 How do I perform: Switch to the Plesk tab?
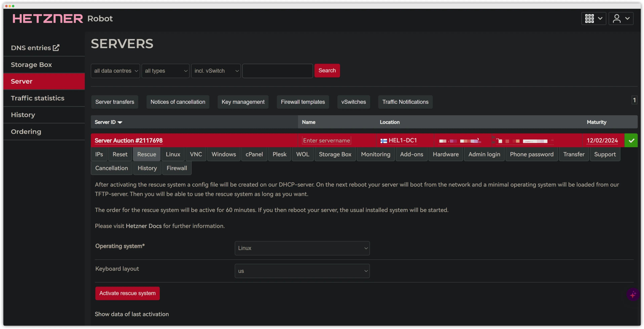pyautogui.click(x=279, y=154)
